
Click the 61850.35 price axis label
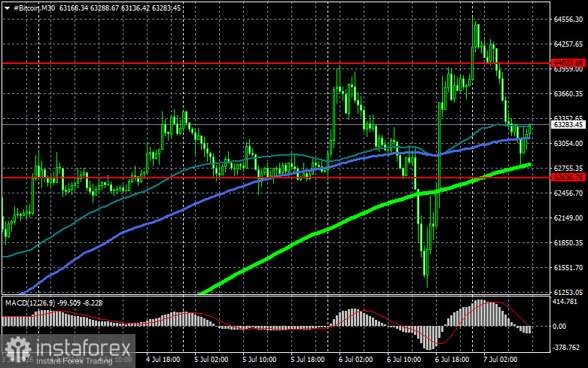point(568,243)
